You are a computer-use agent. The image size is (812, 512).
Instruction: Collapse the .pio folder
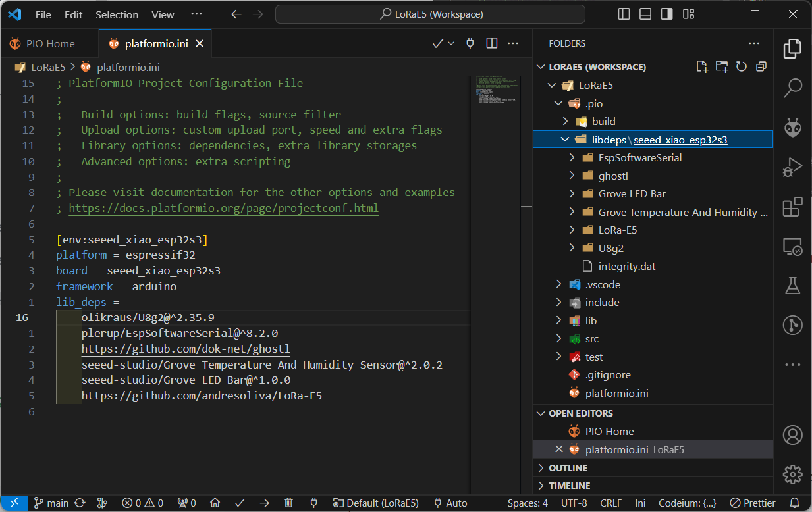pyautogui.click(x=558, y=103)
